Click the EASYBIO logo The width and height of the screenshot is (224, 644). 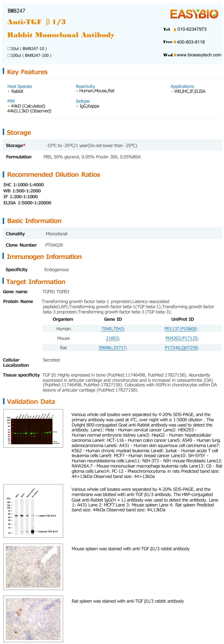pos(194,14)
